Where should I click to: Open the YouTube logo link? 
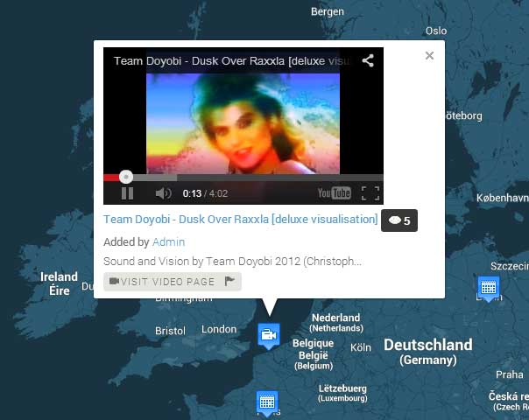334,193
